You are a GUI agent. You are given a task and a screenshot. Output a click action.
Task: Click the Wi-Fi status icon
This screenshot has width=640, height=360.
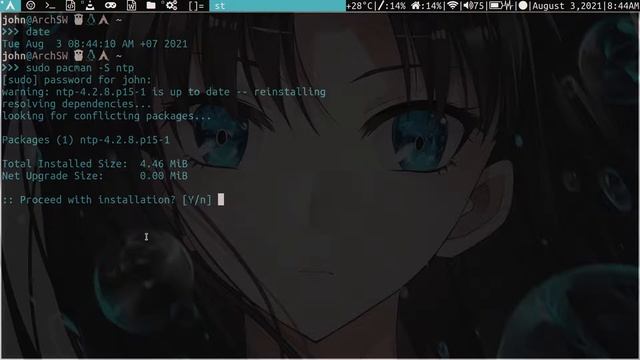tap(452, 6)
